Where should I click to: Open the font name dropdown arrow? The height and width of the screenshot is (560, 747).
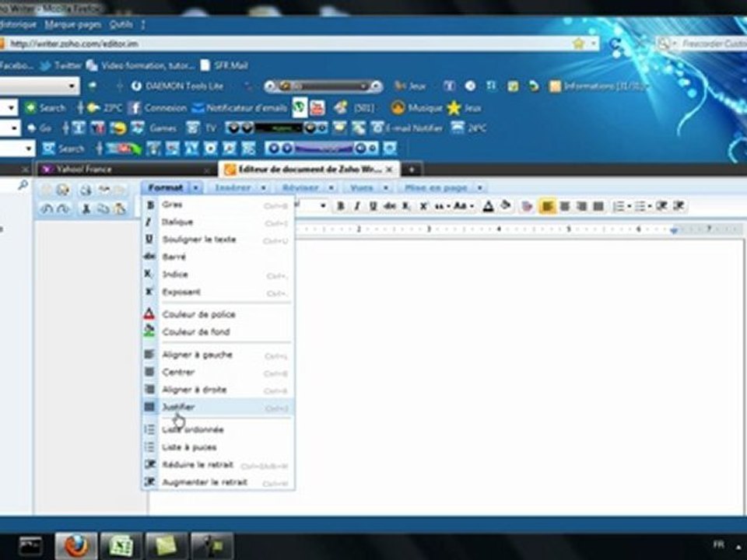point(324,206)
